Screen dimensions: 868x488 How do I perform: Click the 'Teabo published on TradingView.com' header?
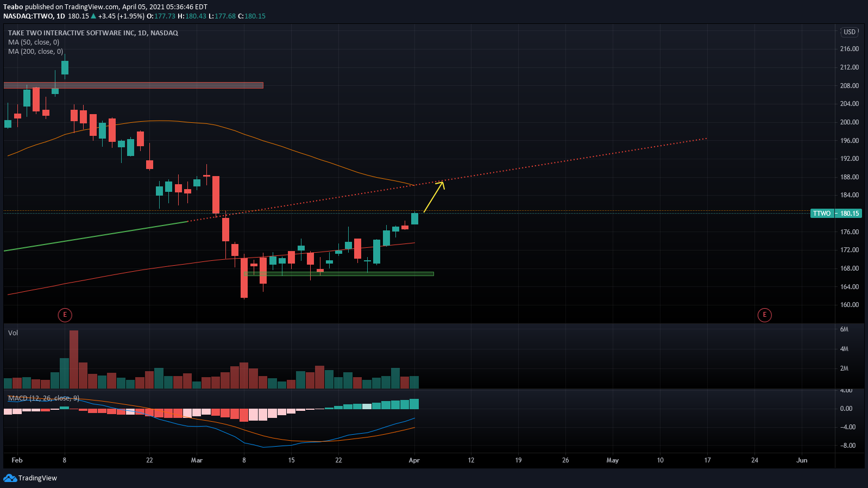105,7
